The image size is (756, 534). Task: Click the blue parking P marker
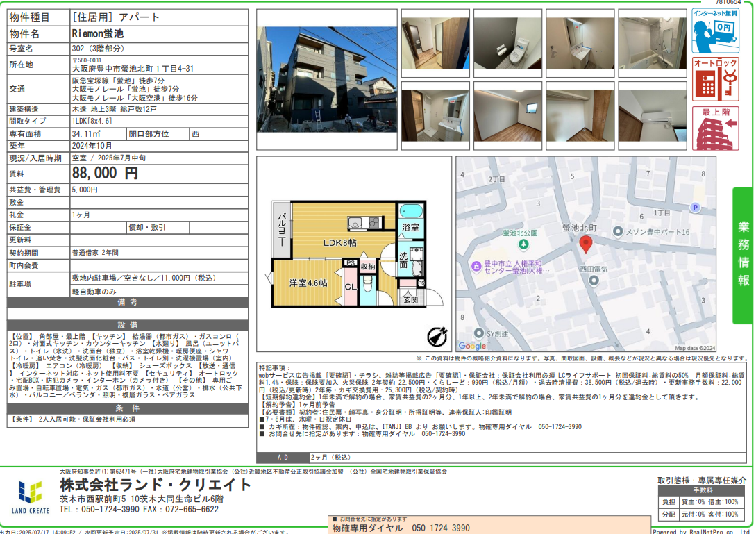(x=695, y=207)
